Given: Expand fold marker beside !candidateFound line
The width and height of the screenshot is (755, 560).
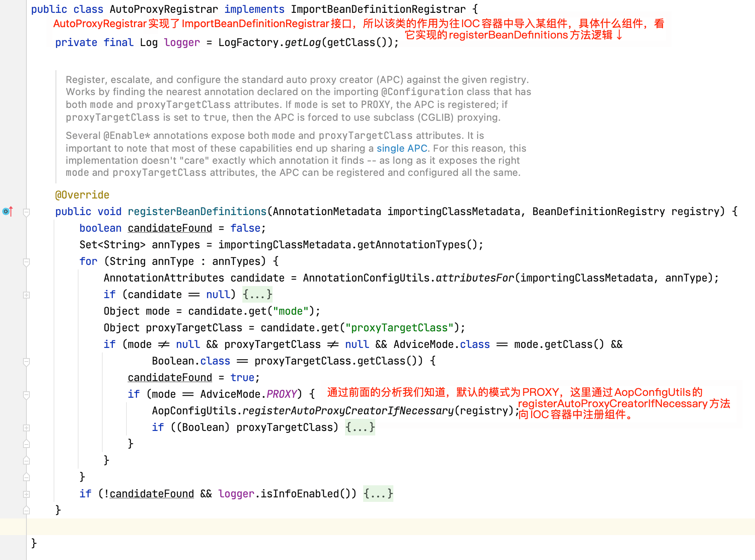Looking at the screenshot, I should coord(26,494).
